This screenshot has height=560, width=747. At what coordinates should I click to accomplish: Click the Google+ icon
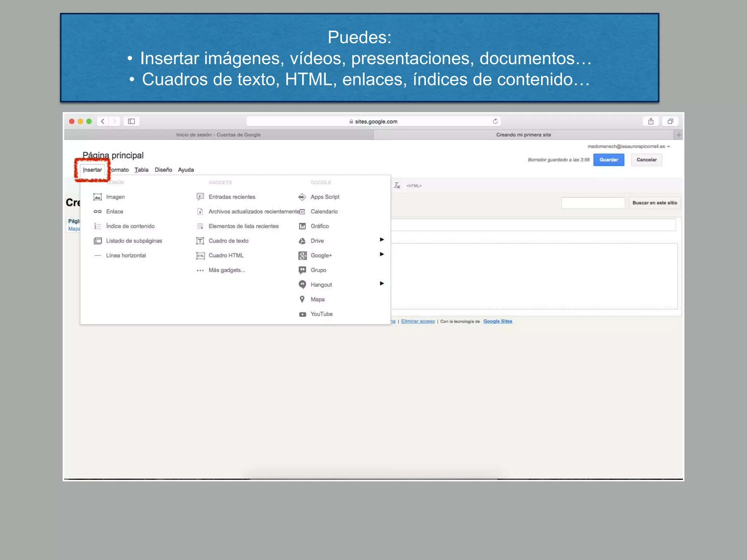(x=302, y=256)
